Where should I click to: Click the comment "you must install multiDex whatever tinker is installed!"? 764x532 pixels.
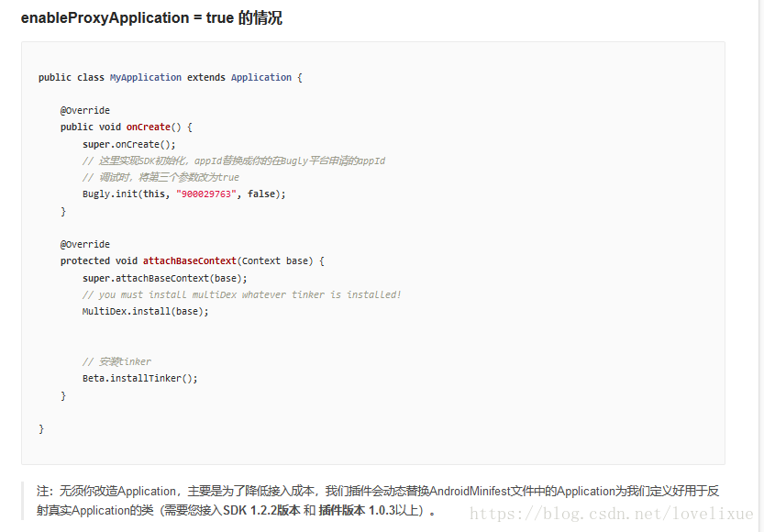[242, 294]
